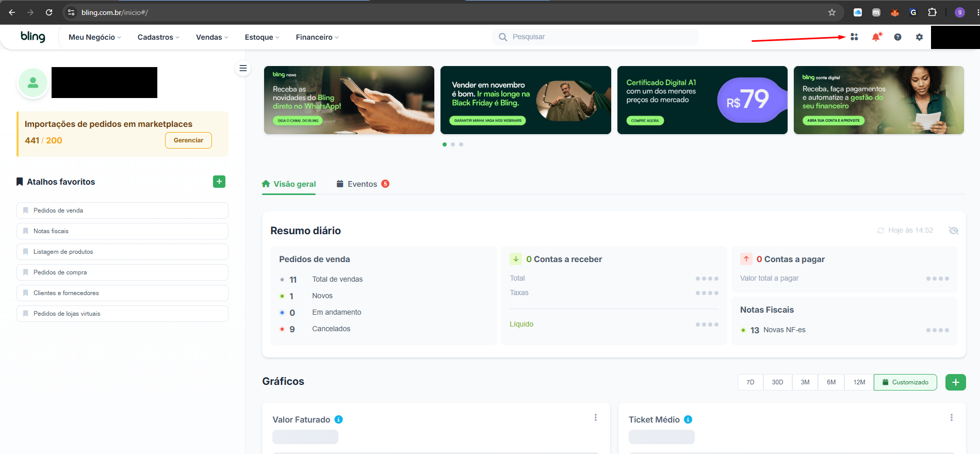Screen dimensions: 980x454
Task: Click the user avatar icon
Action: (33, 83)
